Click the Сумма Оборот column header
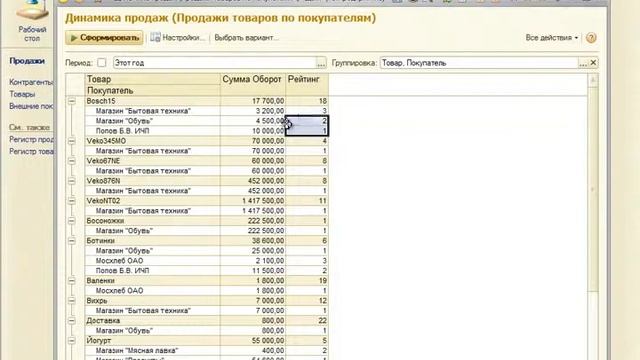Screen dimensions: 640x360 pos(253,79)
